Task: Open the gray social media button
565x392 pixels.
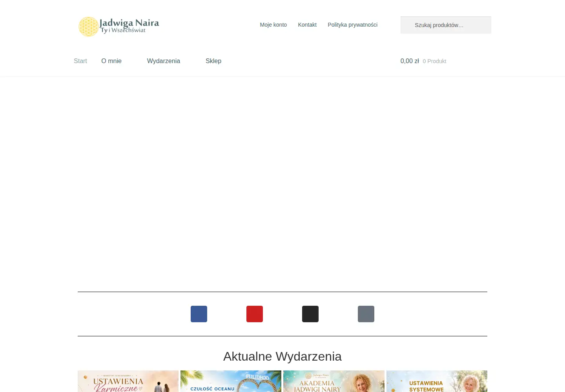Action: click(366, 314)
